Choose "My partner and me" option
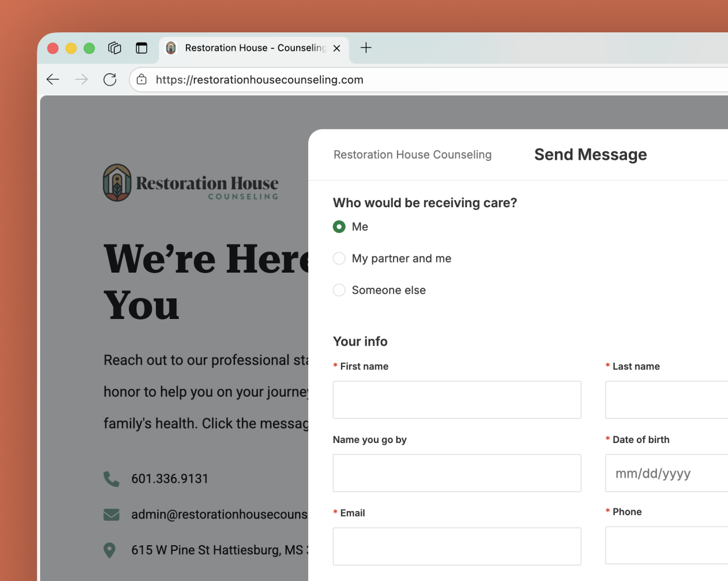Image resolution: width=728 pixels, height=581 pixels. 339,259
